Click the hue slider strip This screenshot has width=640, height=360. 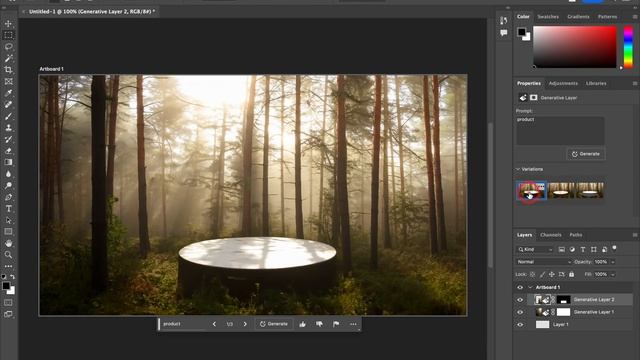628,47
